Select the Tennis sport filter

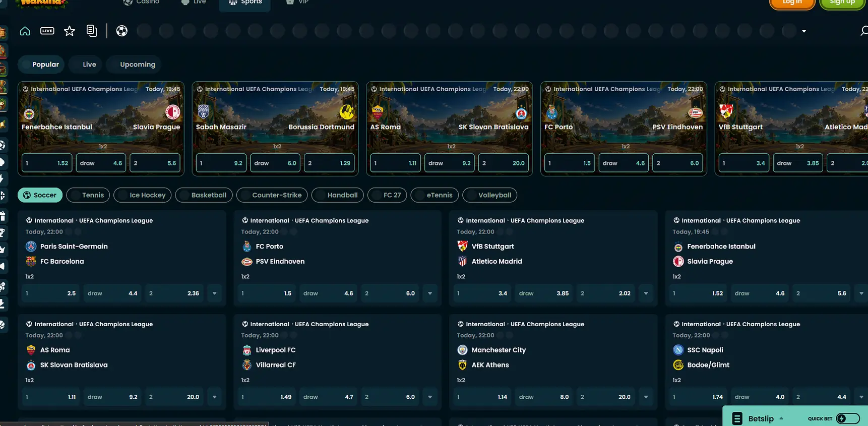(x=88, y=195)
